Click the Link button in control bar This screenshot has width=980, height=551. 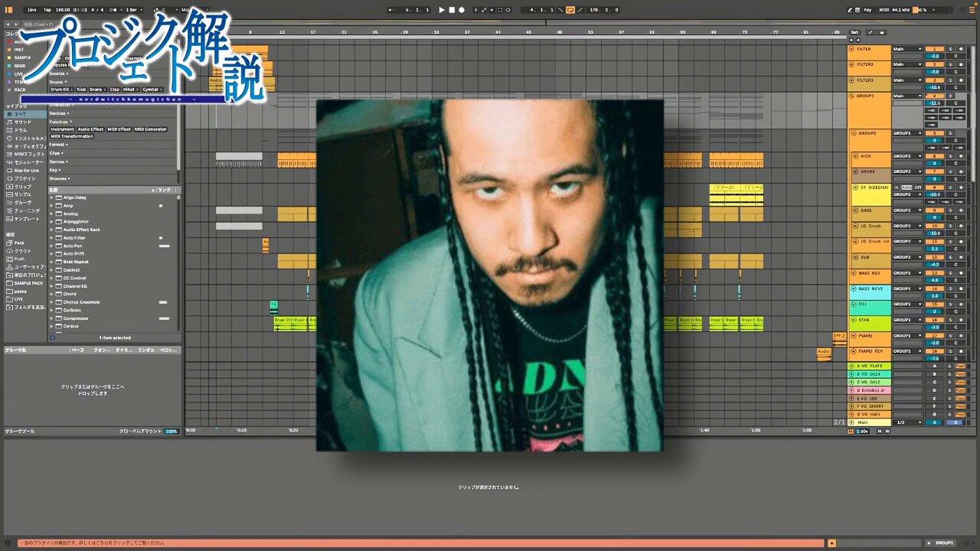[x=31, y=10]
